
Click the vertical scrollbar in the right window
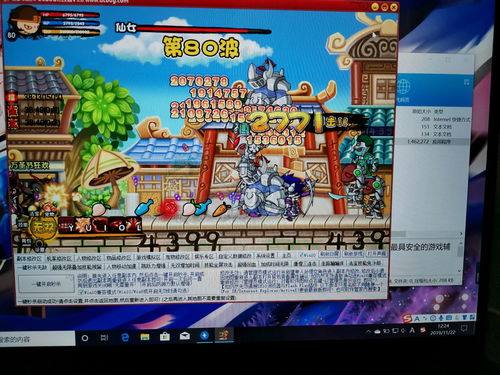coord(460,257)
